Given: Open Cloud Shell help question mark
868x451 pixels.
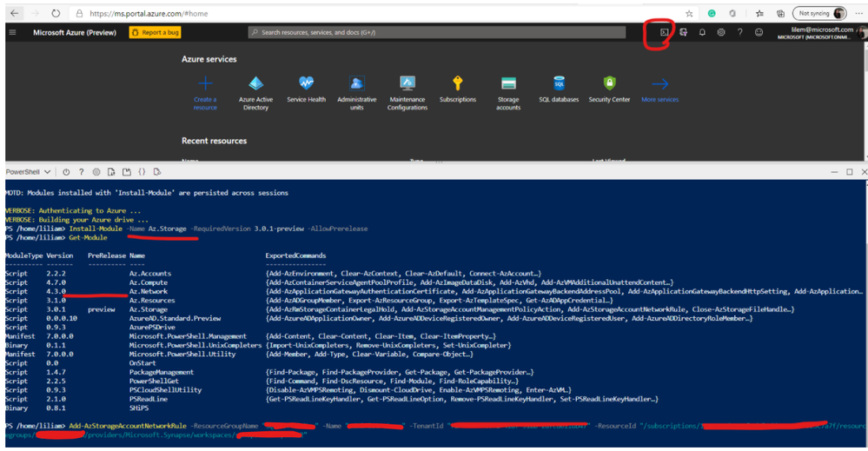Looking at the screenshot, I should 82,172.
